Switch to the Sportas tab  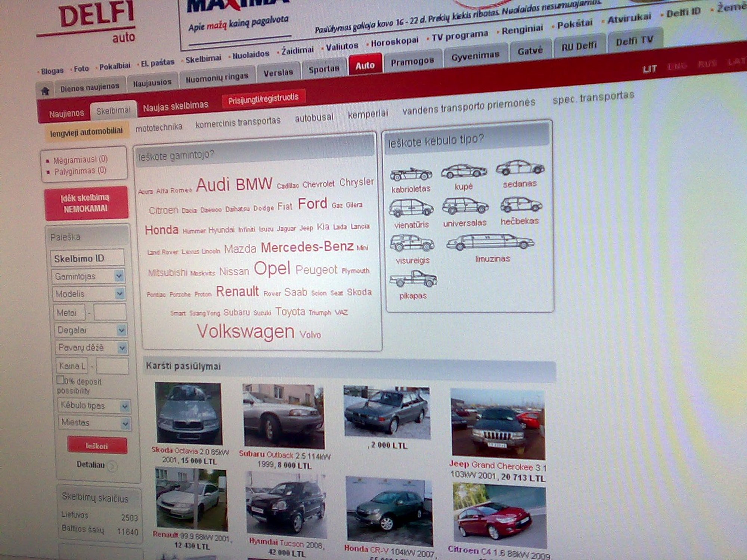tap(324, 69)
